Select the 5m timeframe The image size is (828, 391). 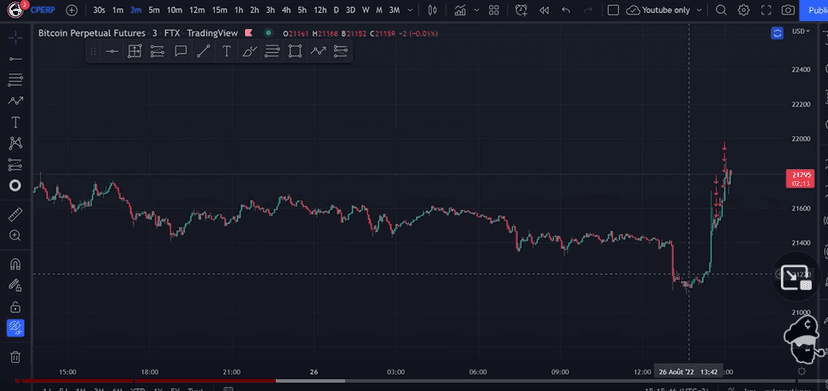click(x=154, y=10)
